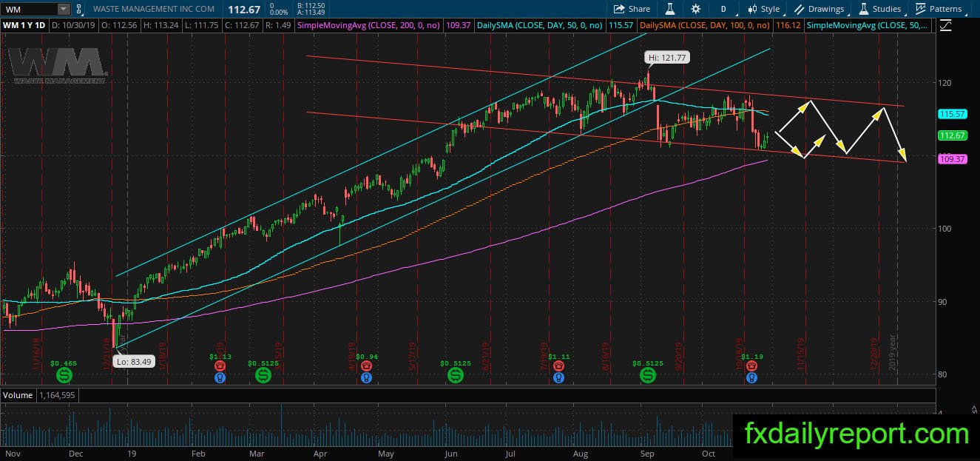Click the lightbulb icon under $1.11

[559, 378]
